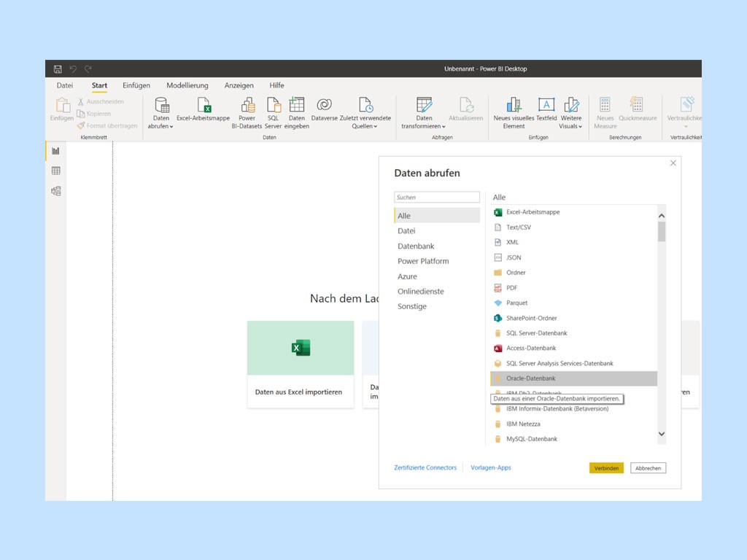Open Vorlagen-Apps link

pos(491,467)
